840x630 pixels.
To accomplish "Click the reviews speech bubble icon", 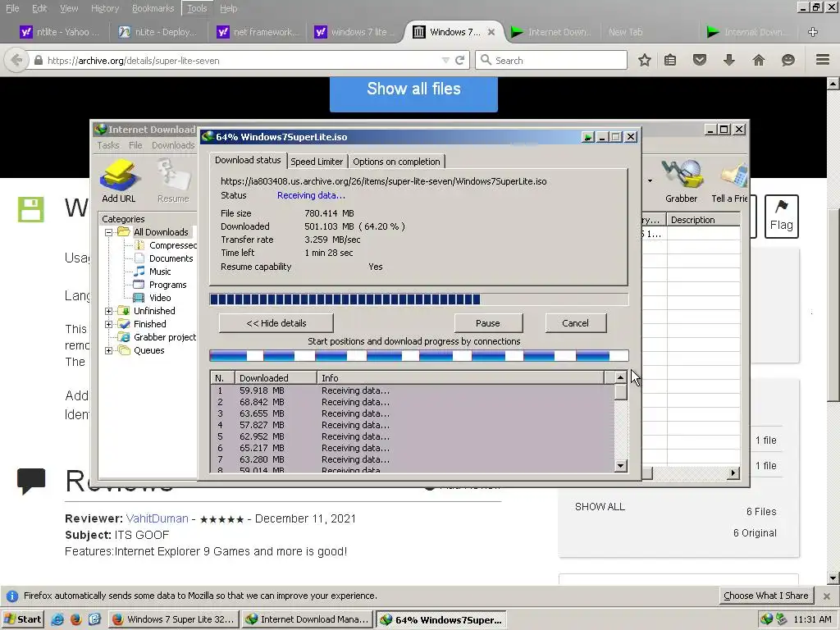I will tap(31, 480).
